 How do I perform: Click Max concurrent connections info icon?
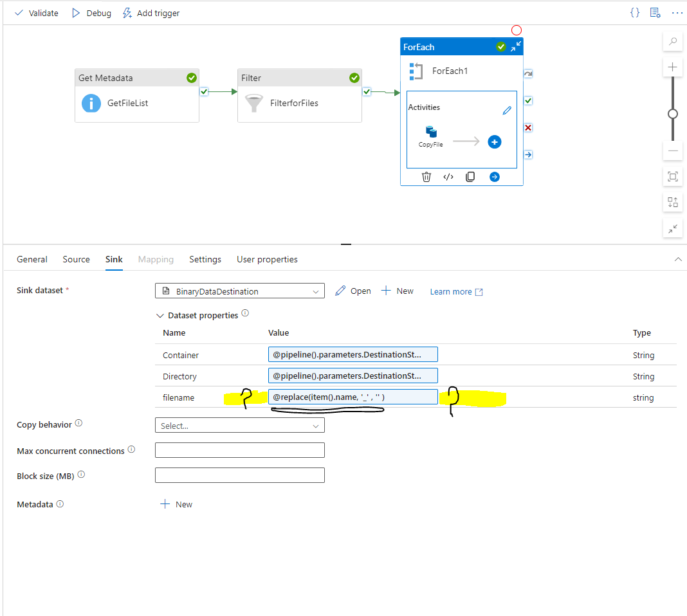tap(131, 449)
